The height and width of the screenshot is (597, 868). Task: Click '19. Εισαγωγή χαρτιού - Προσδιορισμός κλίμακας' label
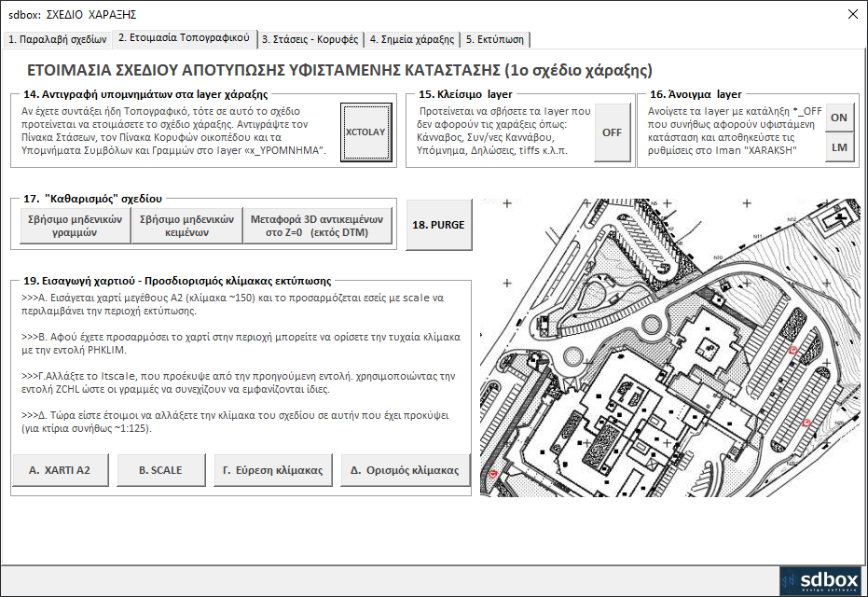pos(177,281)
